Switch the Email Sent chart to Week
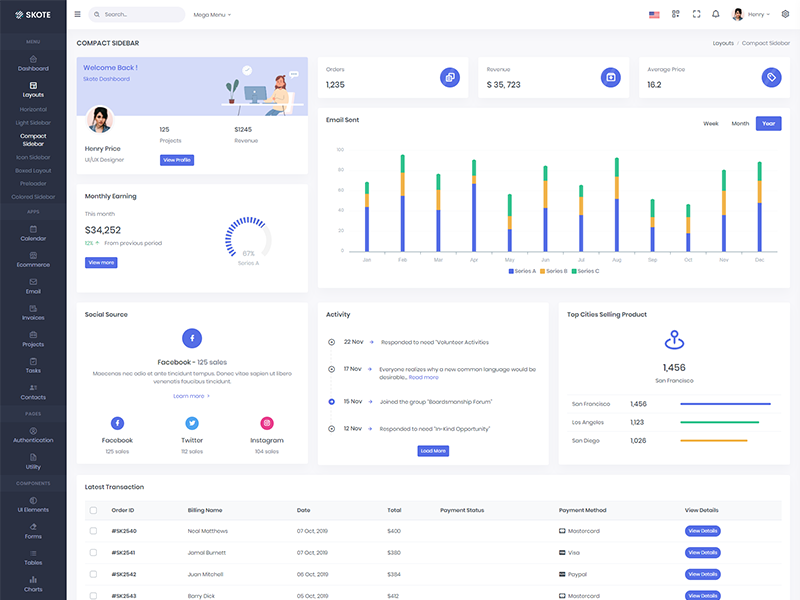Image resolution: width=800 pixels, height=600 pixels. (x=710, y=123)
